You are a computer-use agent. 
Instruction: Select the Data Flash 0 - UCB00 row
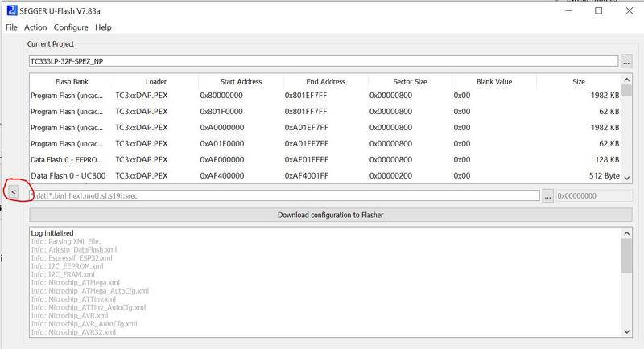(325, 175)
